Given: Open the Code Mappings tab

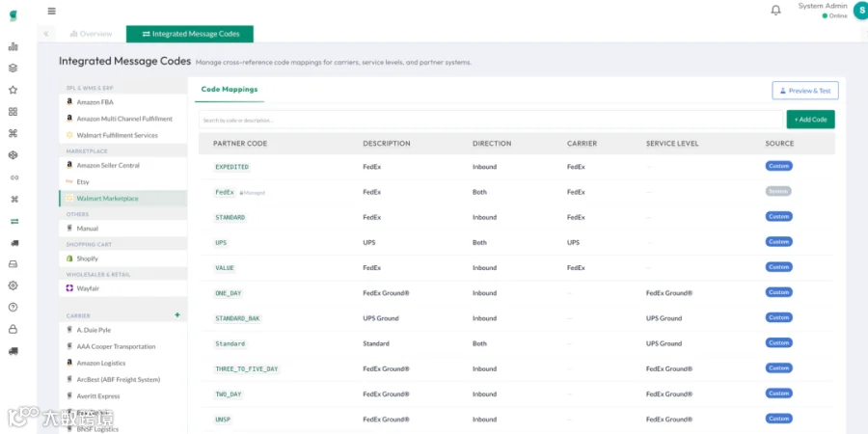Looking at the screenshot, I should [230, 89].
